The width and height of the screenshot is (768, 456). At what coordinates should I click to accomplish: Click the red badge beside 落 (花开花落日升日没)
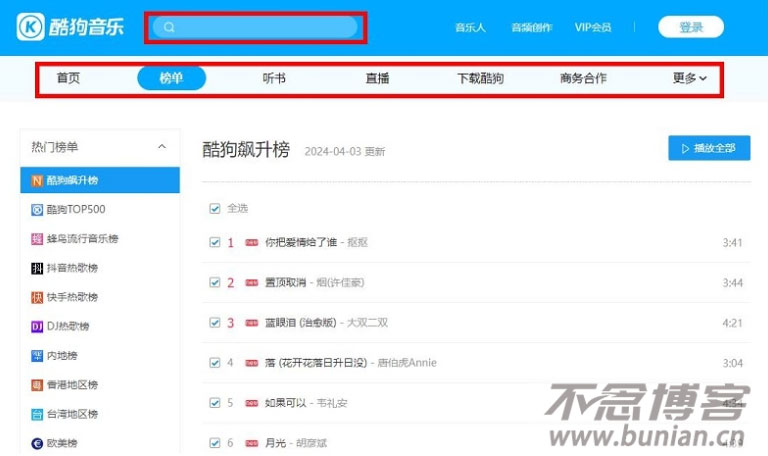click(252, 363)
